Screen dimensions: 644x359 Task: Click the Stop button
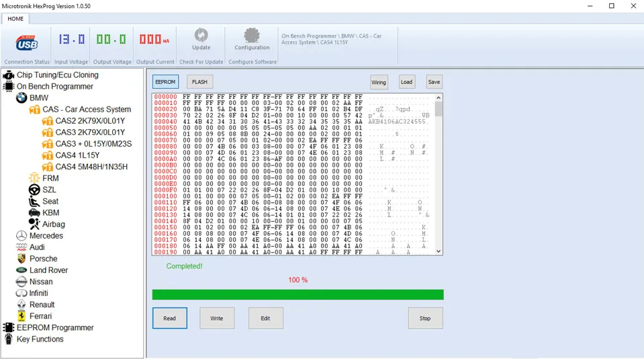point(425,318)
